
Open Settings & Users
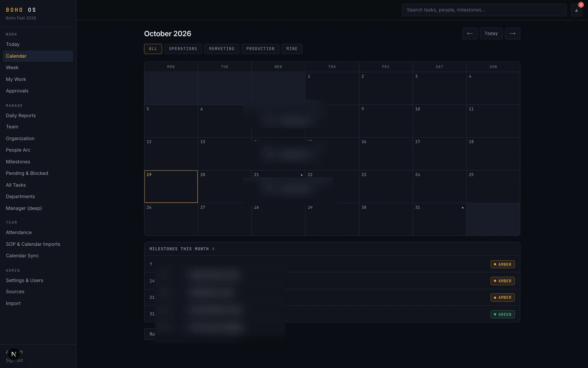(x=38, y=280)
